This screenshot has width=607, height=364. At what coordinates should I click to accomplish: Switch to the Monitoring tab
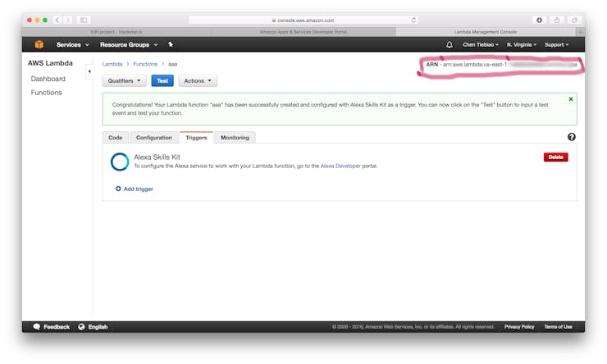tap(235, 138)
